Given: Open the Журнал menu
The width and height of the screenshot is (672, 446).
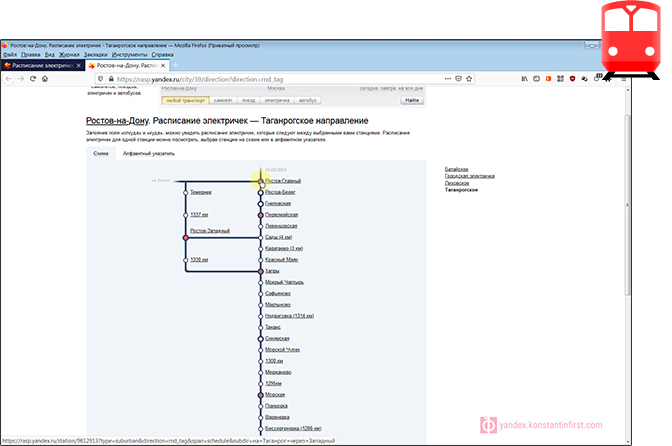Looking at the screenshot, I should click(x=69, y=55).
